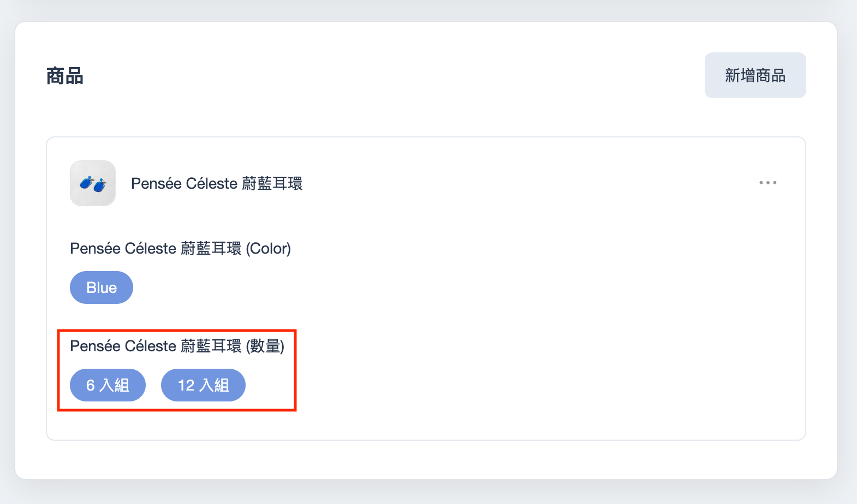Click the "Blue" text inside the color chip
Viewport: 857px width, 504px height.
(x=102, y=287)
